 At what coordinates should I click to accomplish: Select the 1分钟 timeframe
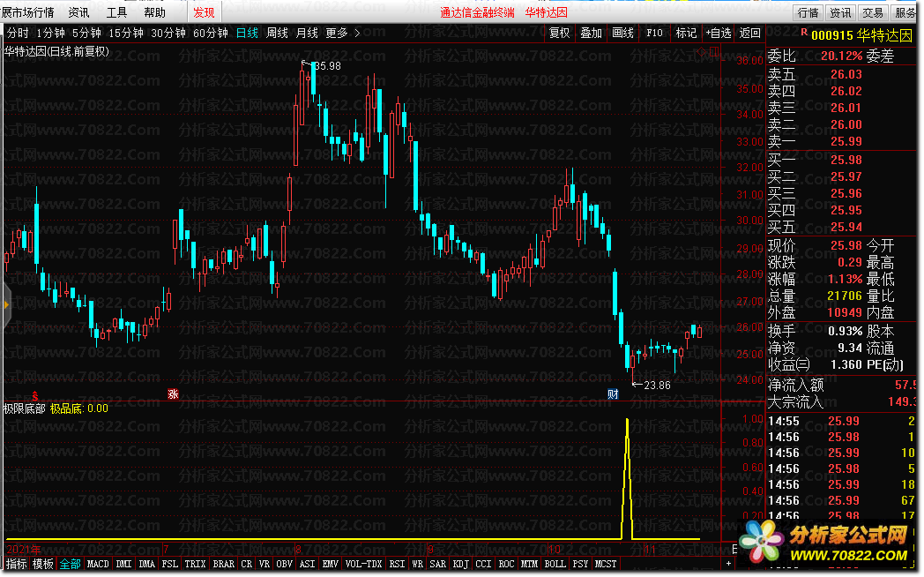click(50, 33)
